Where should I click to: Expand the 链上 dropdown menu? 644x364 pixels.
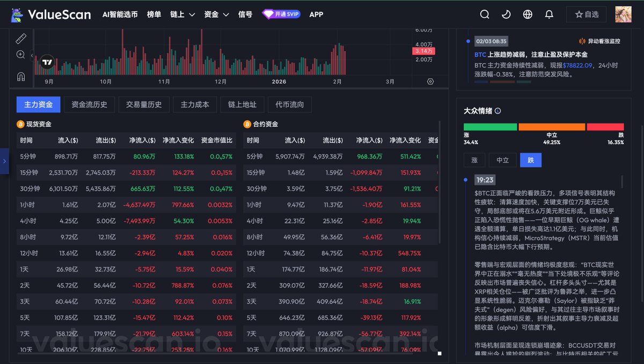(x=182, y=14)
